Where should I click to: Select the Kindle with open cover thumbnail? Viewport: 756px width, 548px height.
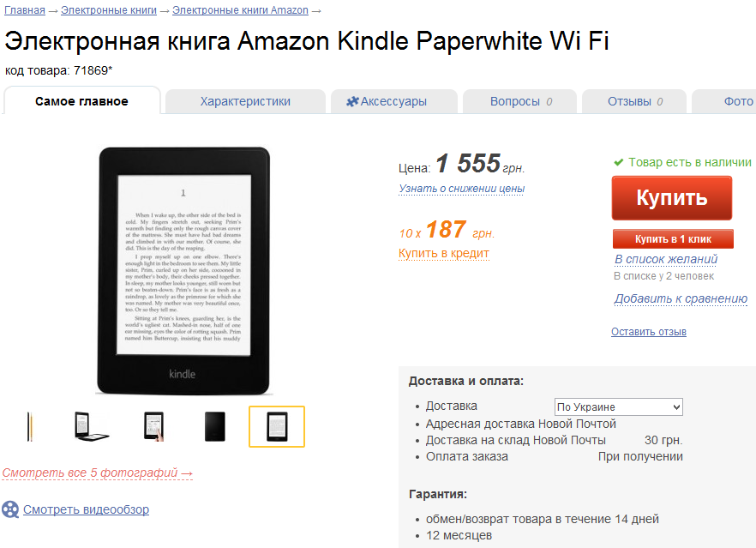pos(91,426)
